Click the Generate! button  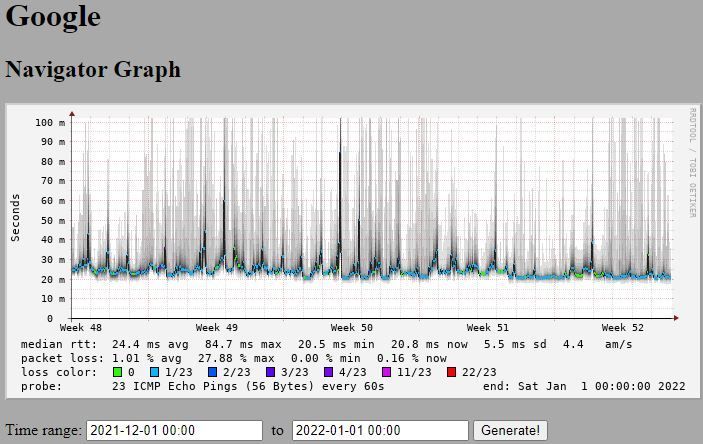tap(510, 431)
